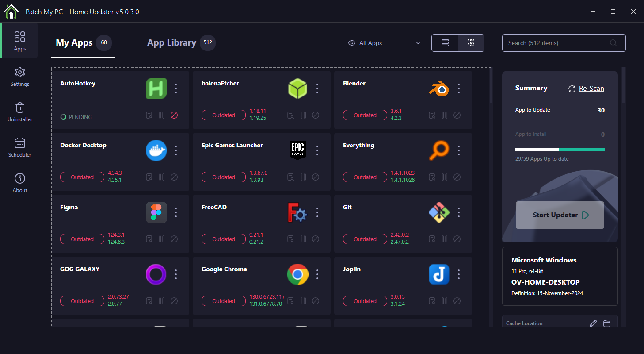Open three-dot menu for Google Chrome
The width and height of the screenshot is (644, 354).
tap(317, 274)
